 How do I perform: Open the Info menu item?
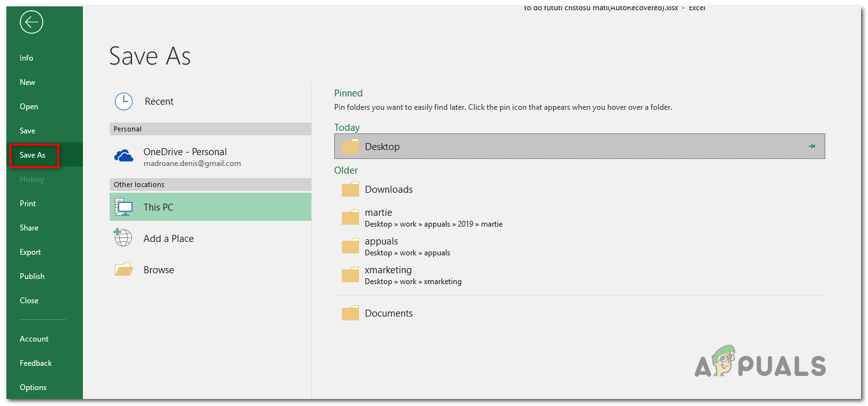[x=27, y=58]
